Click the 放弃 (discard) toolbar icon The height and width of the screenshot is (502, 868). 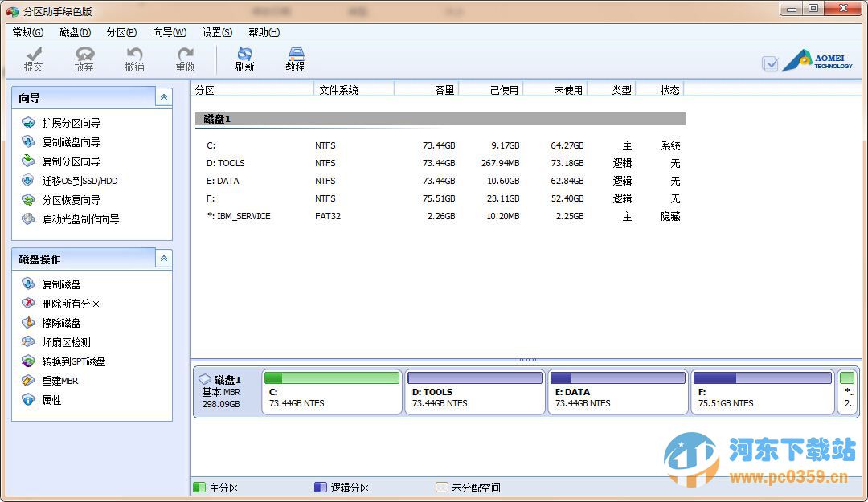(84, 59)
